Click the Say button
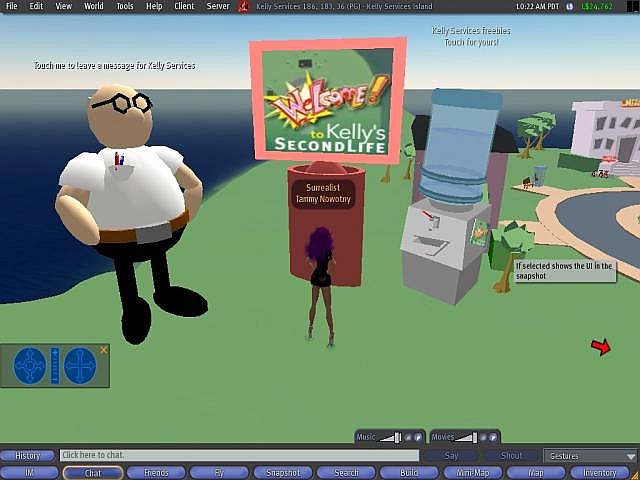 451,456
